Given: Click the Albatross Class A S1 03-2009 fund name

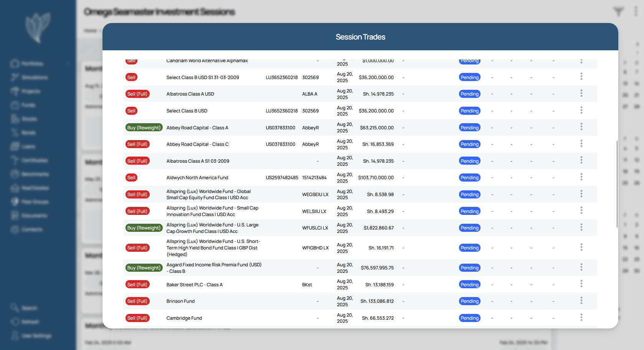Looking at the screenshot, I should (x=198, y=161).
